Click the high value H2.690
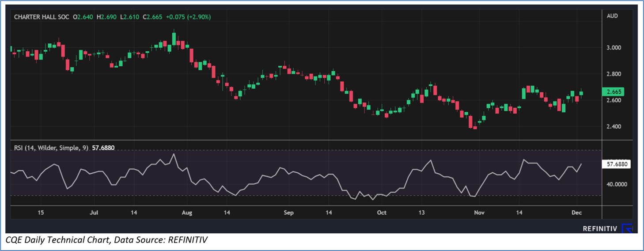The width and height of the screenshot is (644, 251). click(x=106, y=17)
